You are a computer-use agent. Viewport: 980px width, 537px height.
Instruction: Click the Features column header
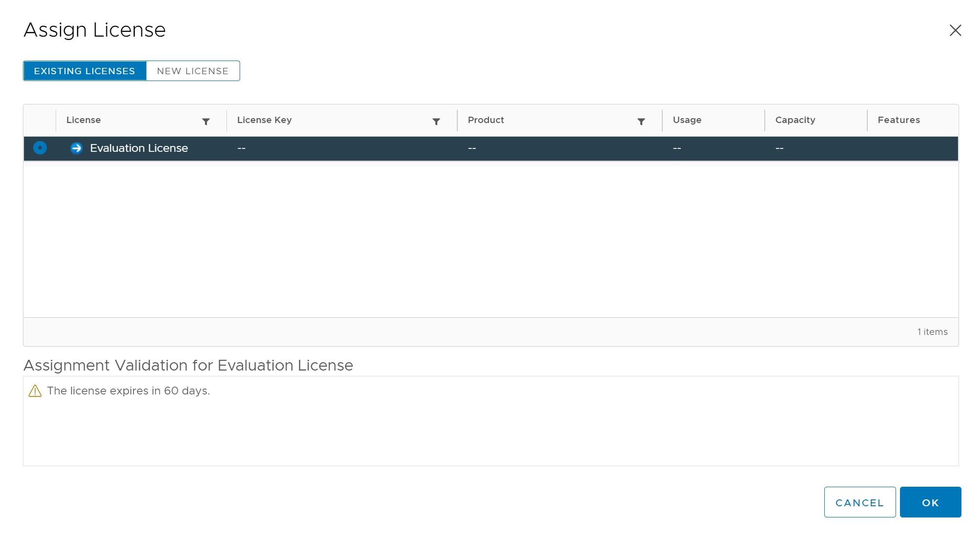898,120
